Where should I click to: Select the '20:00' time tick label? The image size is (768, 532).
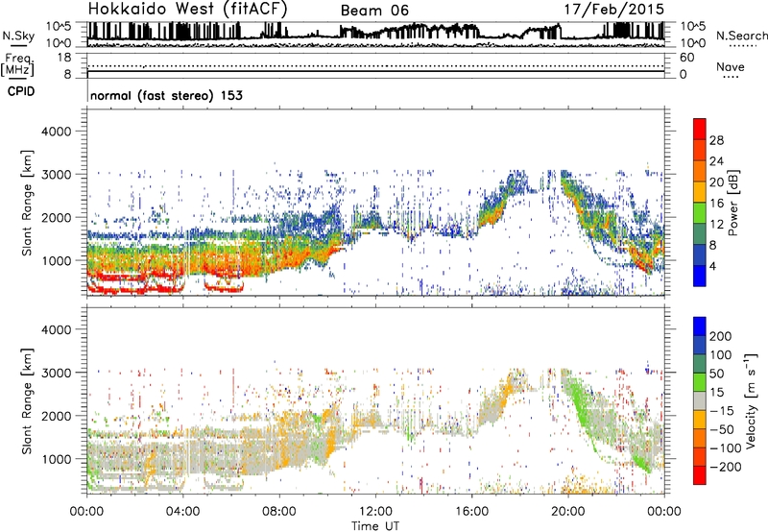point(567,512)
